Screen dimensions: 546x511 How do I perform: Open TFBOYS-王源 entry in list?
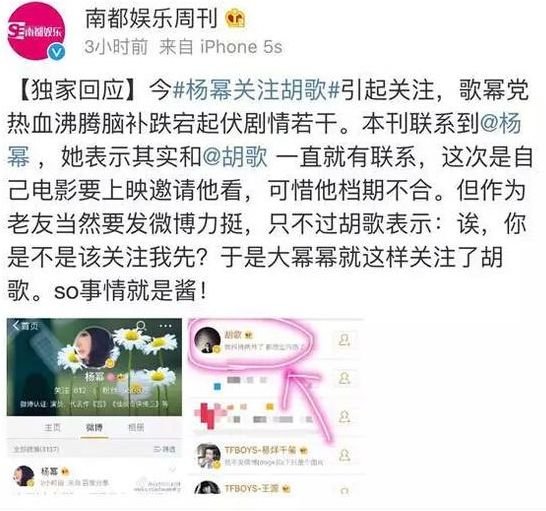click(277, 488)
